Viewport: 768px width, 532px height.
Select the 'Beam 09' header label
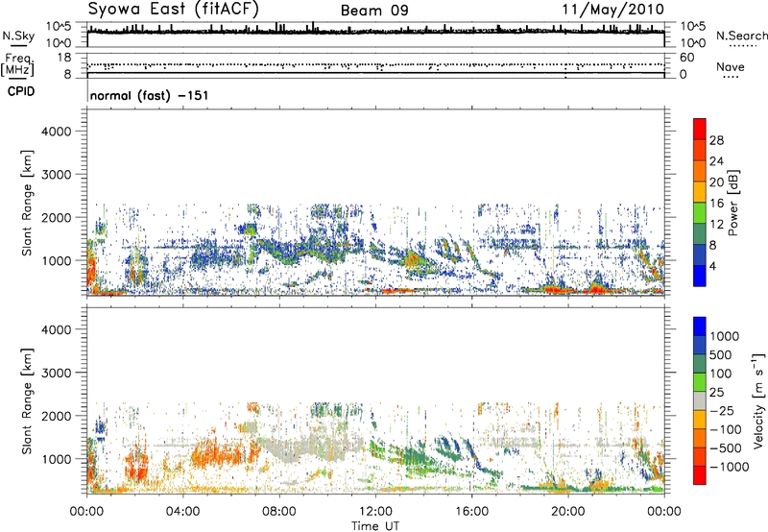374,11
